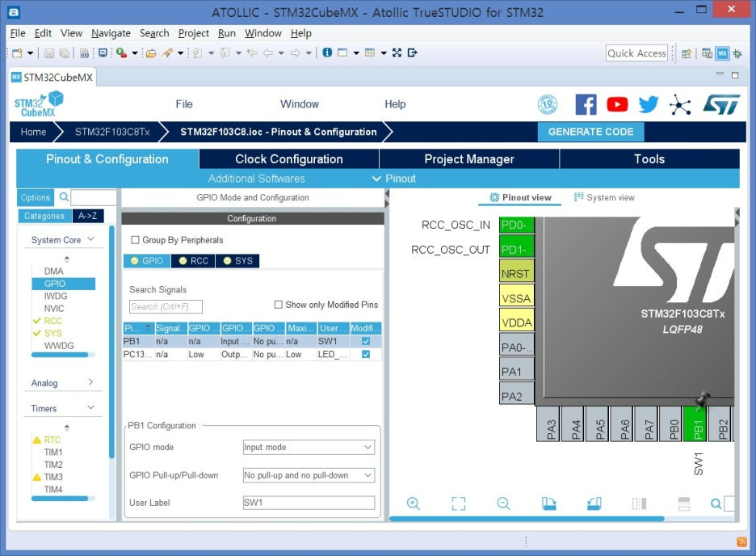Screen dimensions: 756x556
Task: Open the CubeMX File menu
Action: [x=184, y=104]
